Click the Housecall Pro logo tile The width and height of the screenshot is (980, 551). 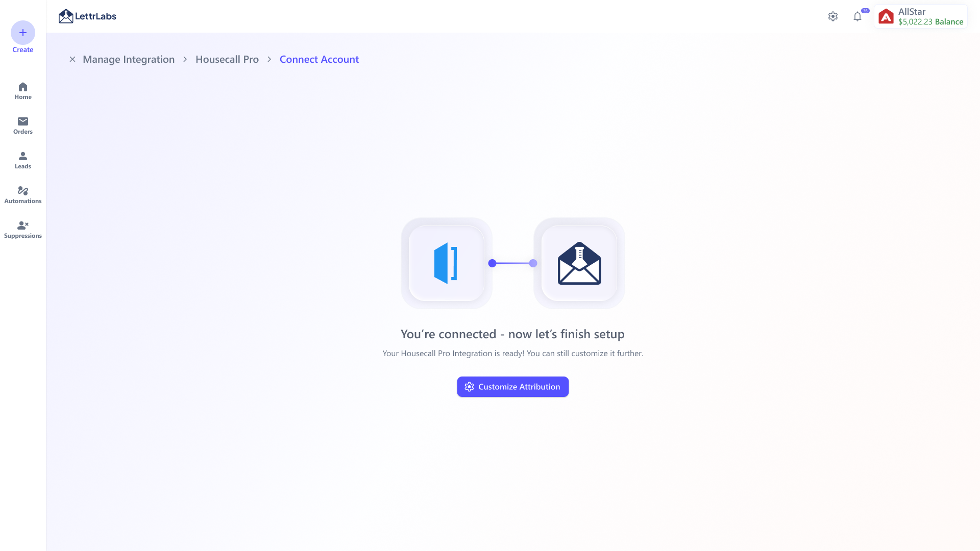tap(447, 263)
